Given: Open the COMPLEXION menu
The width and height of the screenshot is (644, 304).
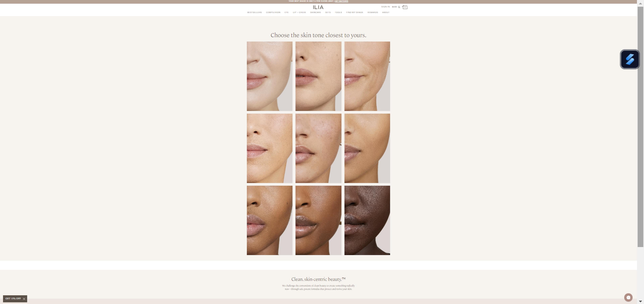Looking at the screenshot, I should (273, 12).
